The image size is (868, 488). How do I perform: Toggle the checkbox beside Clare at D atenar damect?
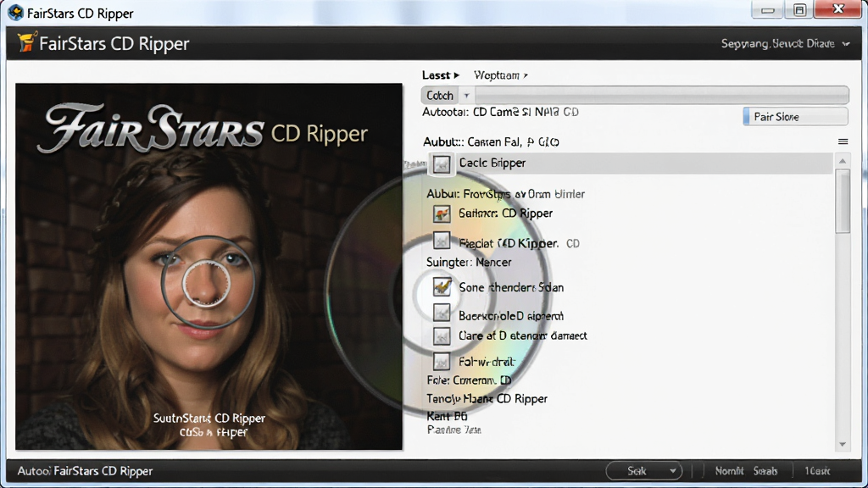click(x=441, y=335)
